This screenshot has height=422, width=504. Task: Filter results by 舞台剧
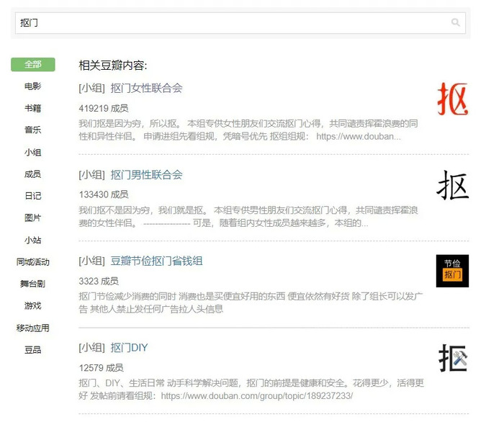(x=33, y=284)
